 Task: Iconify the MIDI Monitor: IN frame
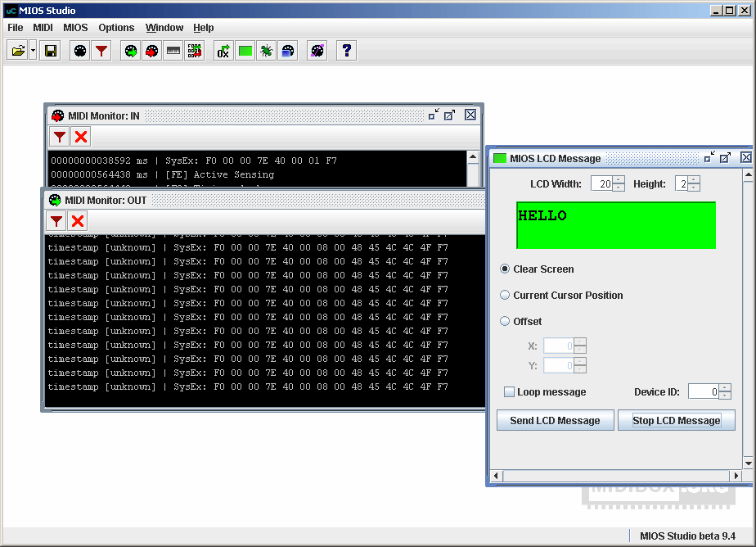(434, 115)
